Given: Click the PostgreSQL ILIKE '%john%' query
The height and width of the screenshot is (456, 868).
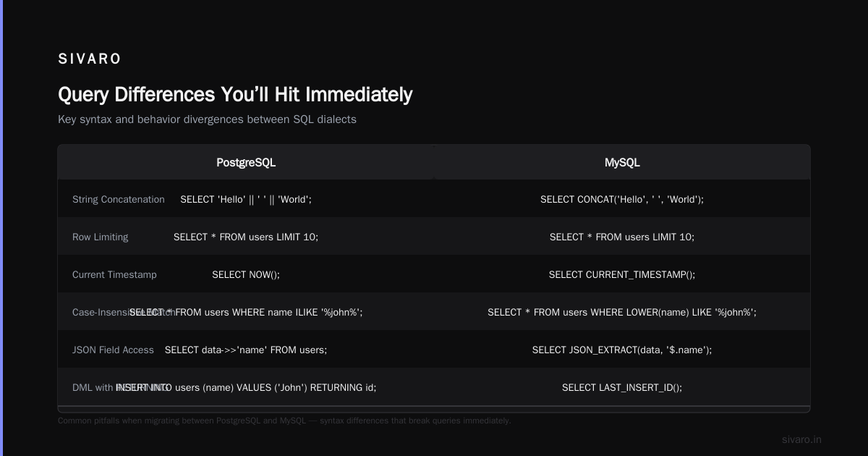Looking at the screenshot, I should (x=246, y=312).
